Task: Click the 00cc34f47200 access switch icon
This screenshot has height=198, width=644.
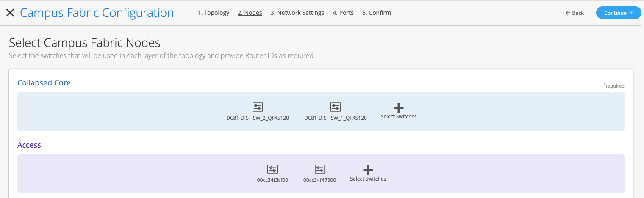Action: coord(319,169)
